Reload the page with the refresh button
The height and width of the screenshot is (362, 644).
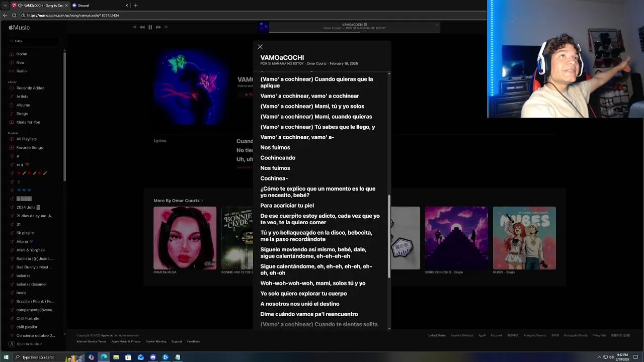[14, 16]
